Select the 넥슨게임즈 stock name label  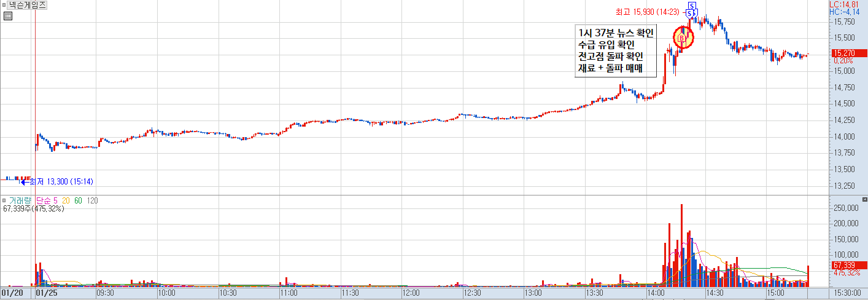(27, 4)
